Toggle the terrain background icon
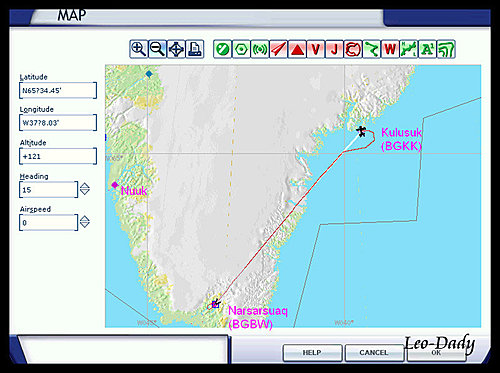 coord(446,49)
